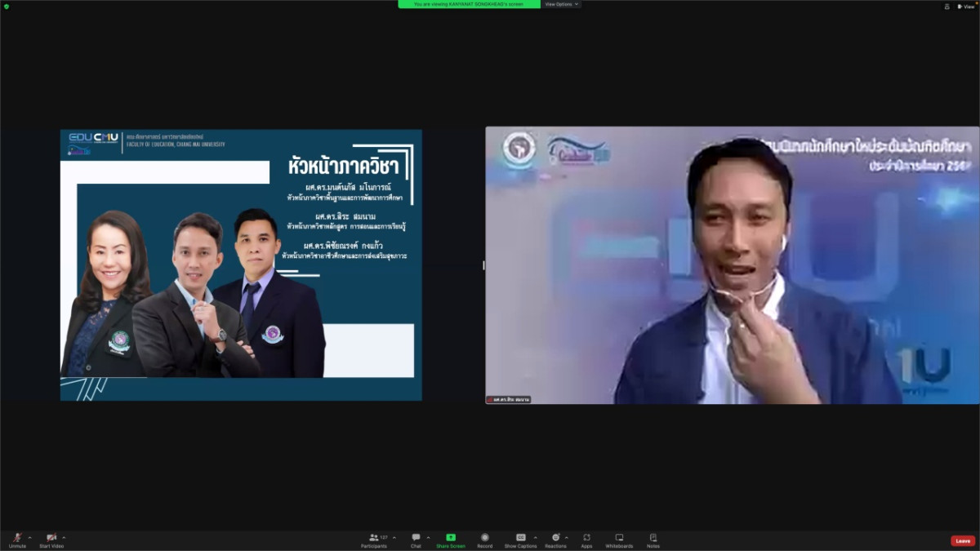Toggle Show Captions
This screenshot has width=980, height=551.
(x=520, y=539)
